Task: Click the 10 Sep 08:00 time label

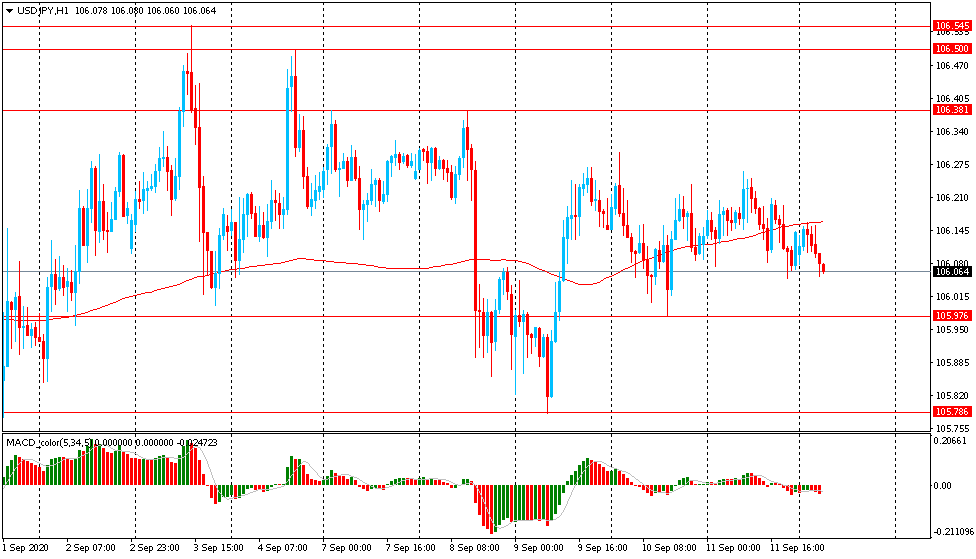Action: (x=671, y=548)
